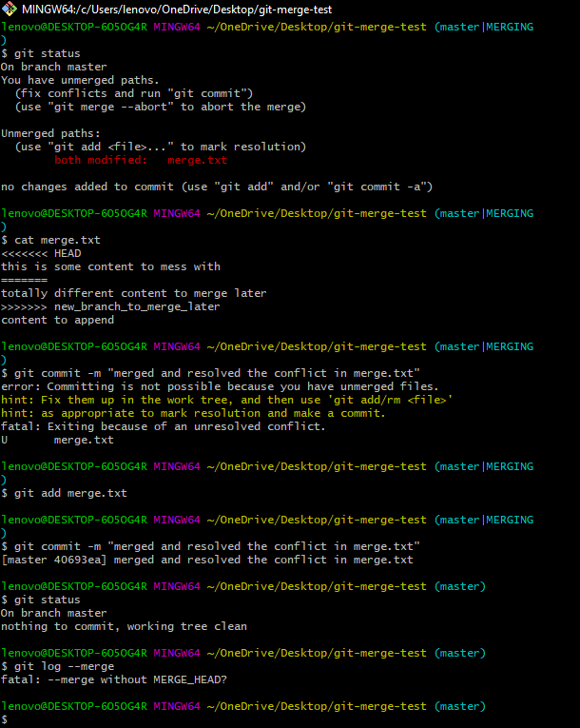The height and width of the screenshot is (728, 580).
Task: Click the red merge.txt filename
Action: click(197, 160)
